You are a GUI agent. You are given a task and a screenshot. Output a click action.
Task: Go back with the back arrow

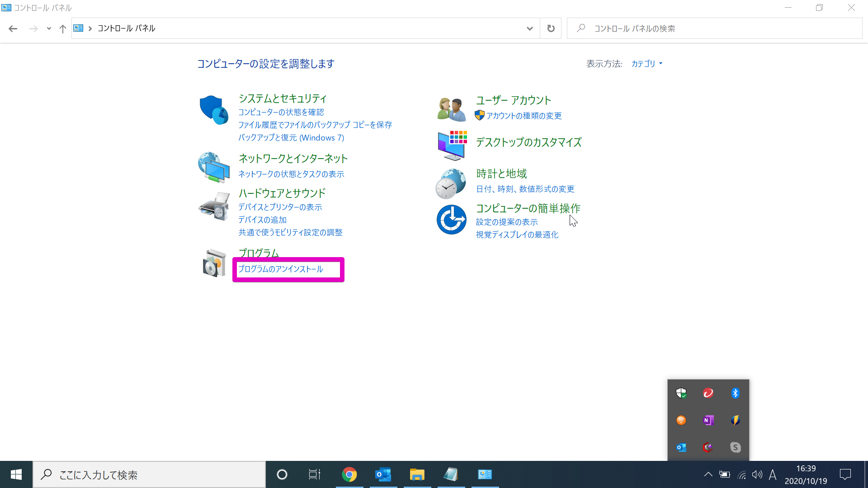coord(13,28)
